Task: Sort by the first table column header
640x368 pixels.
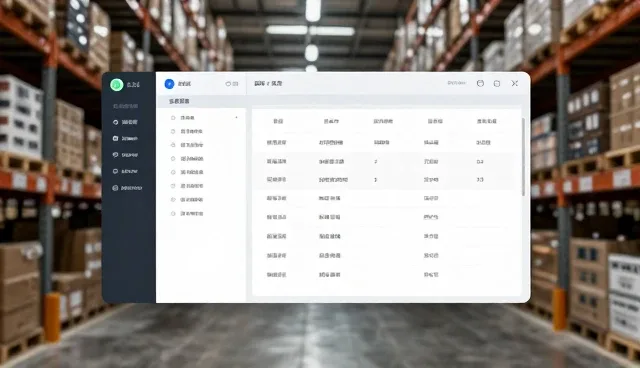Action: coord(278,121)
